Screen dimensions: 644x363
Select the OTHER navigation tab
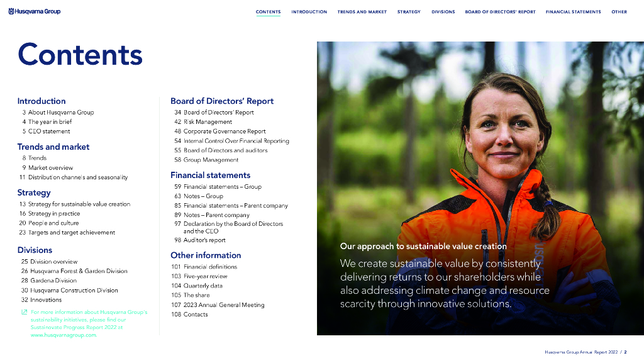(x=619, y=12)
